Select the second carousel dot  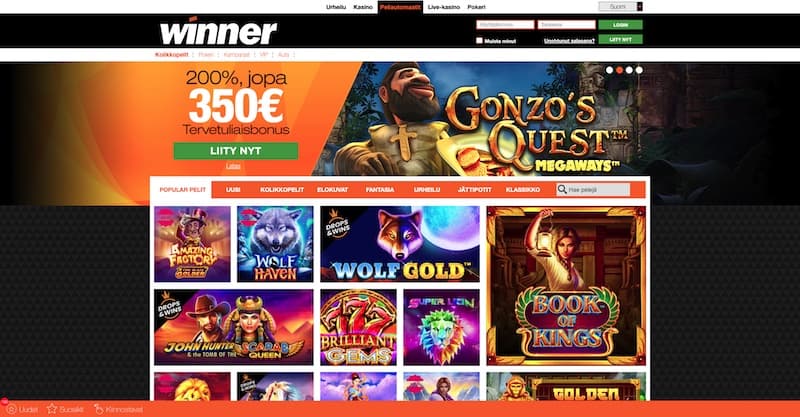click(x=619, y=70)
